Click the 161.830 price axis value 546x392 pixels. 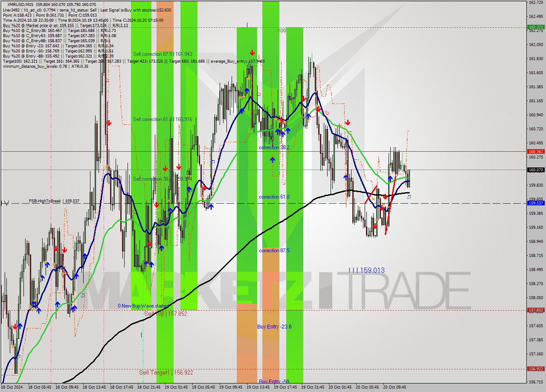tap(536, 58)
